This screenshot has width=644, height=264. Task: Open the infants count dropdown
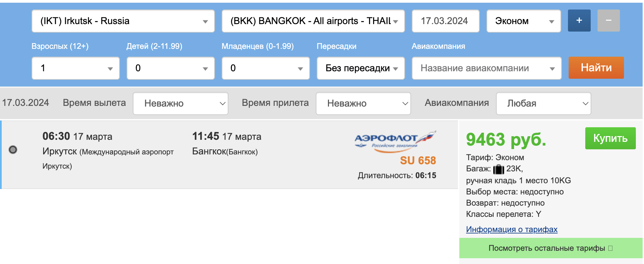(x=266, y=68)
